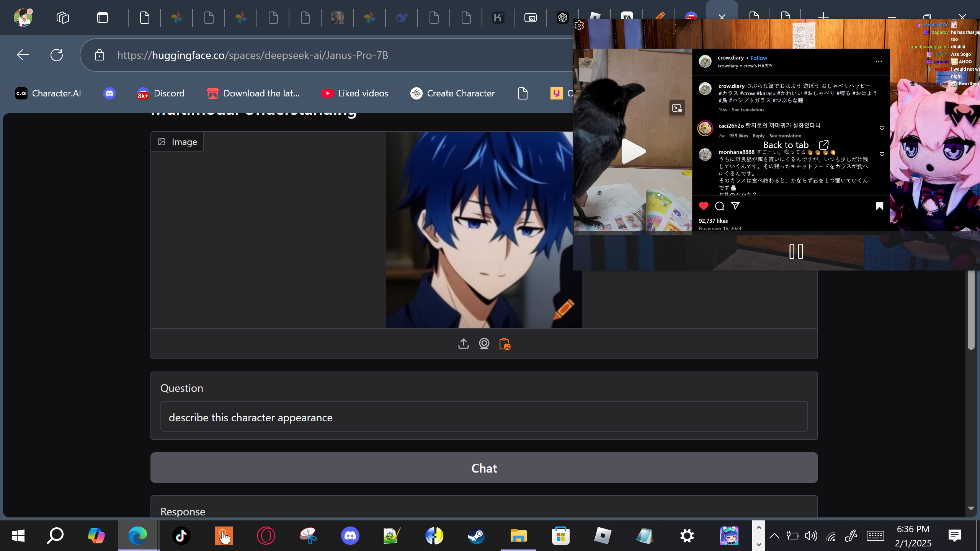Pause the picture-in-picture video
Image resolution: width=980 pixels, height=551 pixels.
(x=796, y=251)
